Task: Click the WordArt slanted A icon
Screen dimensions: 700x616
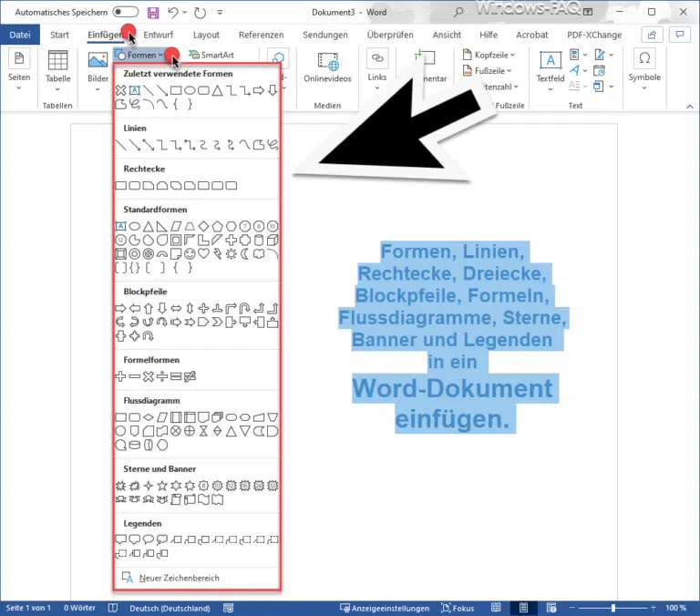Action: click(574, 70)
